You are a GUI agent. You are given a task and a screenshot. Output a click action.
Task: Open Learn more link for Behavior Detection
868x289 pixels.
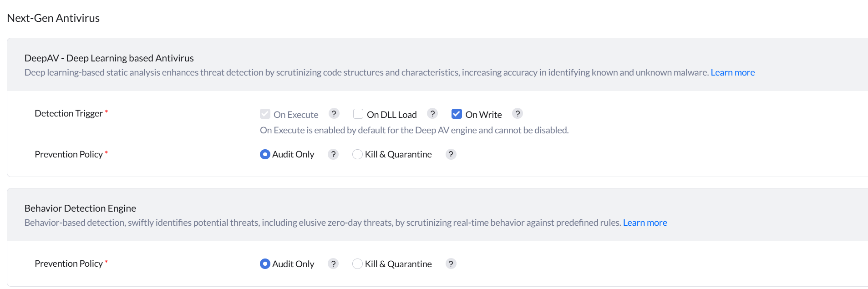[645, 223]
